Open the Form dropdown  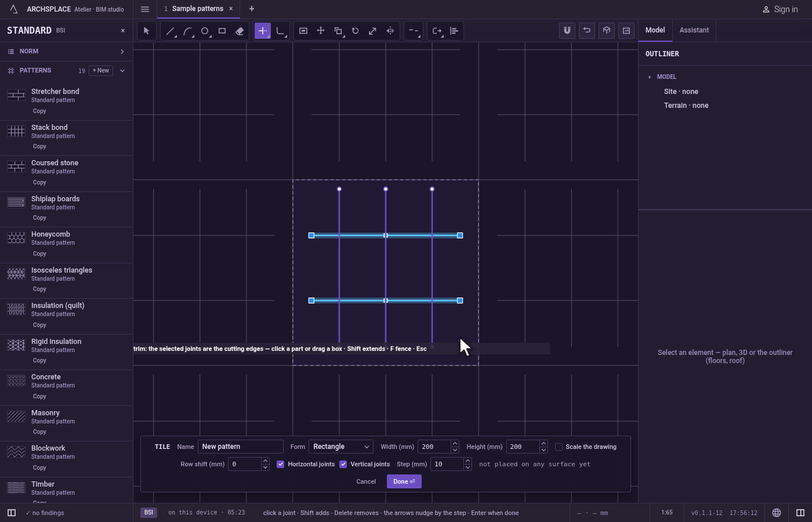(341, 447)
